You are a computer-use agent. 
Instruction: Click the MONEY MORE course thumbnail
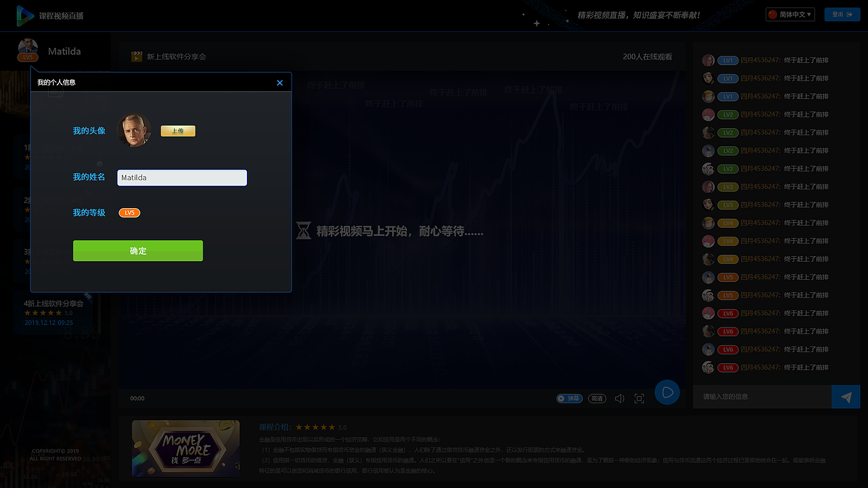click(185, 448)
